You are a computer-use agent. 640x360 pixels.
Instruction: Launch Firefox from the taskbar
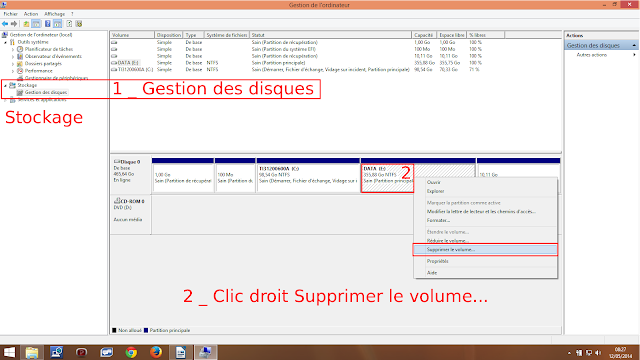click(156, 352)
